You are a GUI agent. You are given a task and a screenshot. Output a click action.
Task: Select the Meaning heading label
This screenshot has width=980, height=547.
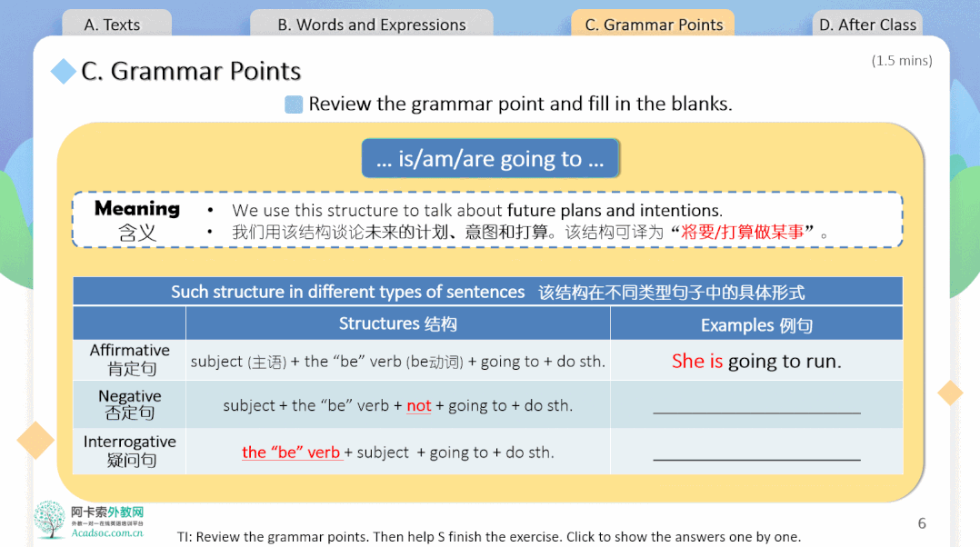coord(137,209)
